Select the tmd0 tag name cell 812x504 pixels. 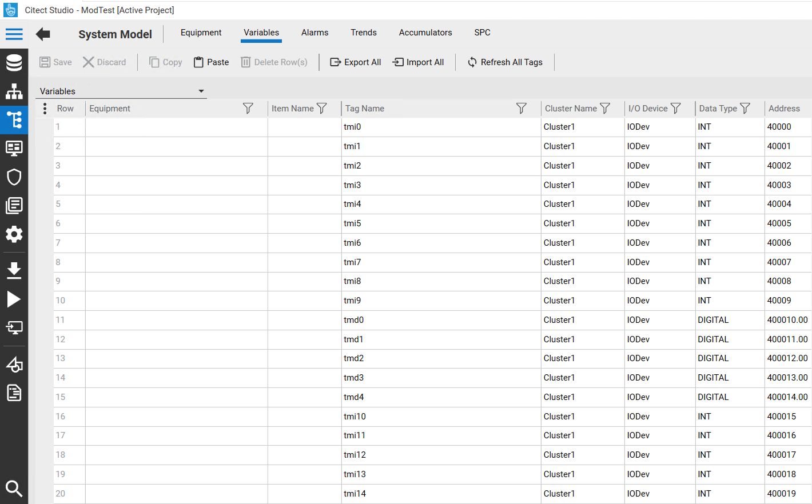coord(441,320)
